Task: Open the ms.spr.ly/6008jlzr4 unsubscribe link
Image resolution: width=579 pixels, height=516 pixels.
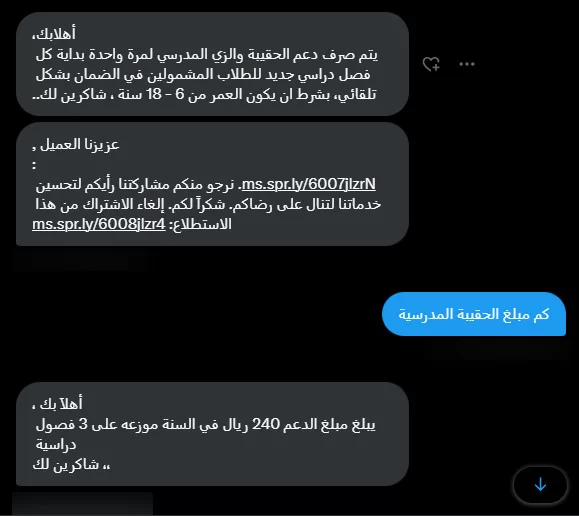Action: [x=99, y=224]
